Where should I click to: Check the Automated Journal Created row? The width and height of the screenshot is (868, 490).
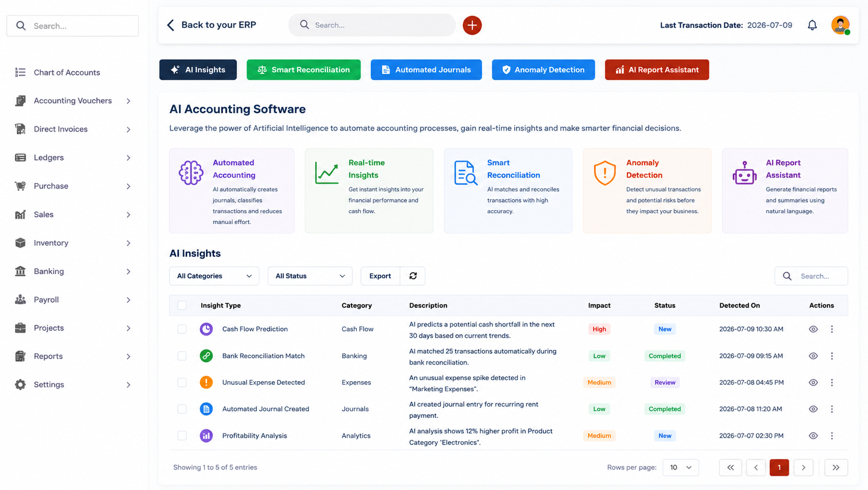click(182, 409)
